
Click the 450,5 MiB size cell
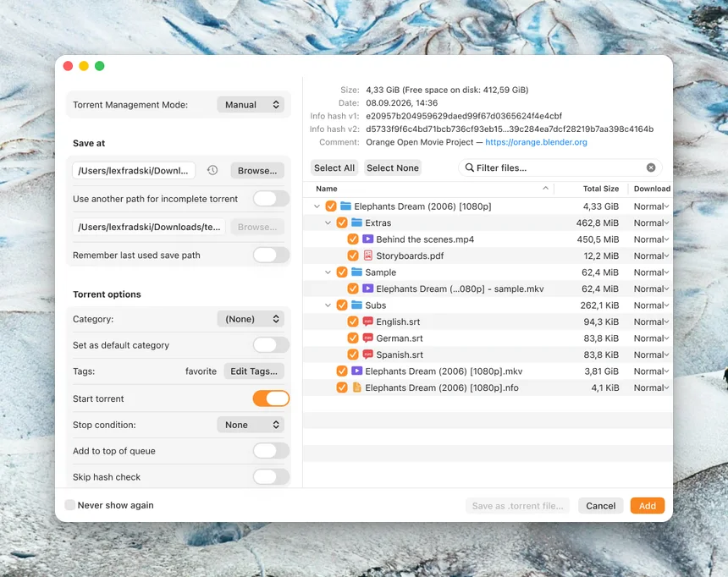598,239
